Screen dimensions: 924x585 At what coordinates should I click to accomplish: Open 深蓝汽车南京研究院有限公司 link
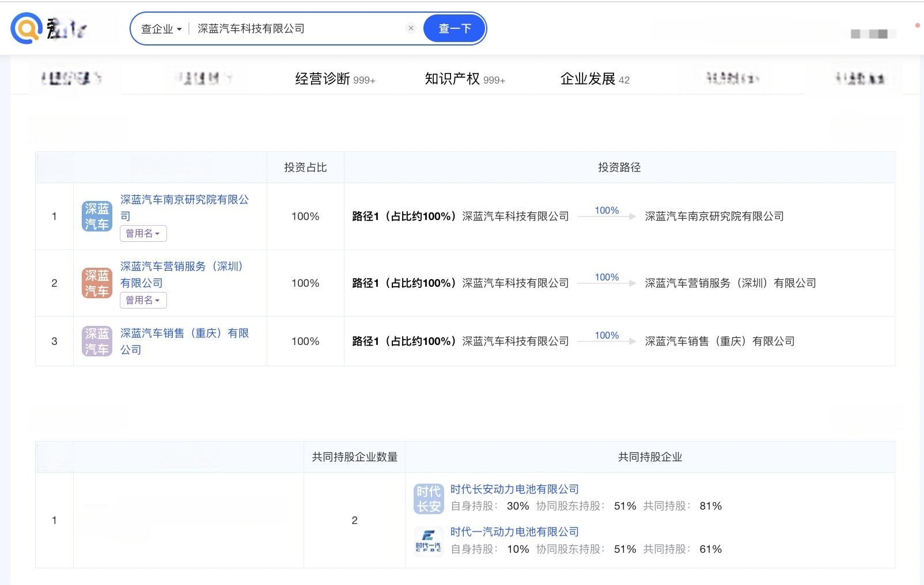point(184,208)
